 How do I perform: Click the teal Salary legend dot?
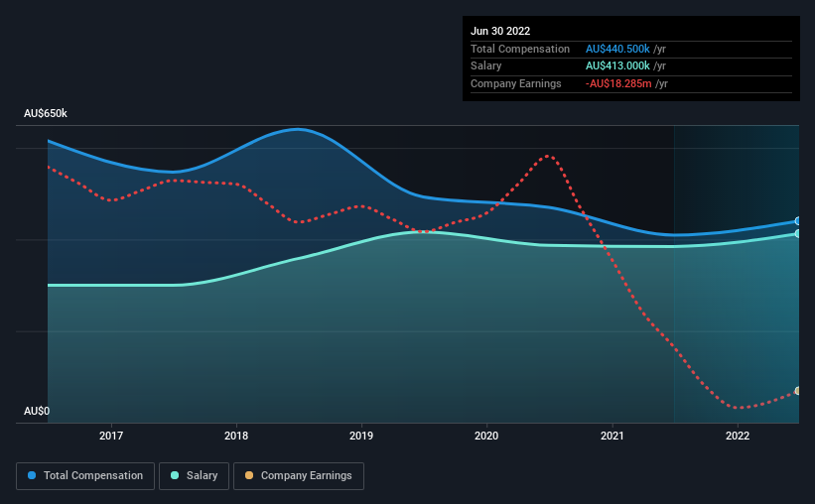(x=175, y=475)
